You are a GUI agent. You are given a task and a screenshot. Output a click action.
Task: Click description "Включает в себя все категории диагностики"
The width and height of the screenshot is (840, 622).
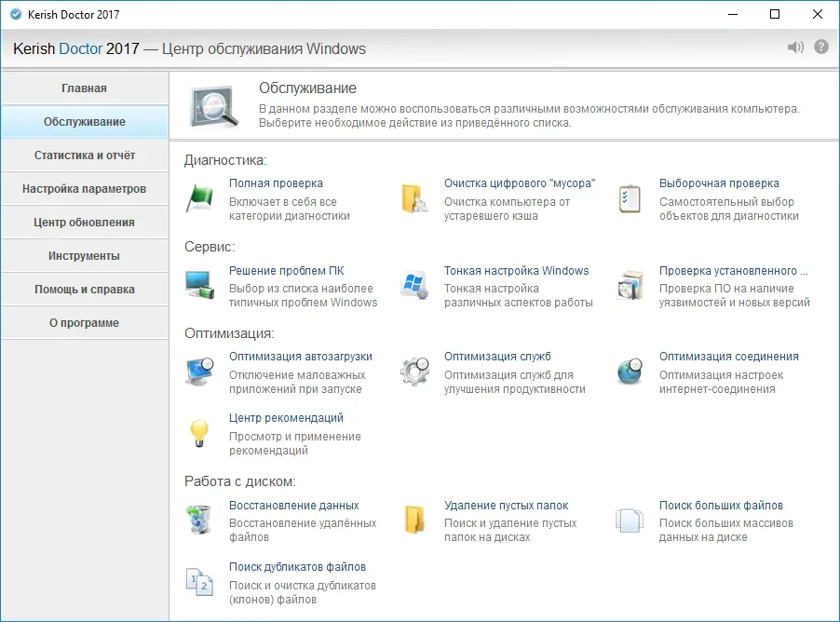(x=290, y=209)
